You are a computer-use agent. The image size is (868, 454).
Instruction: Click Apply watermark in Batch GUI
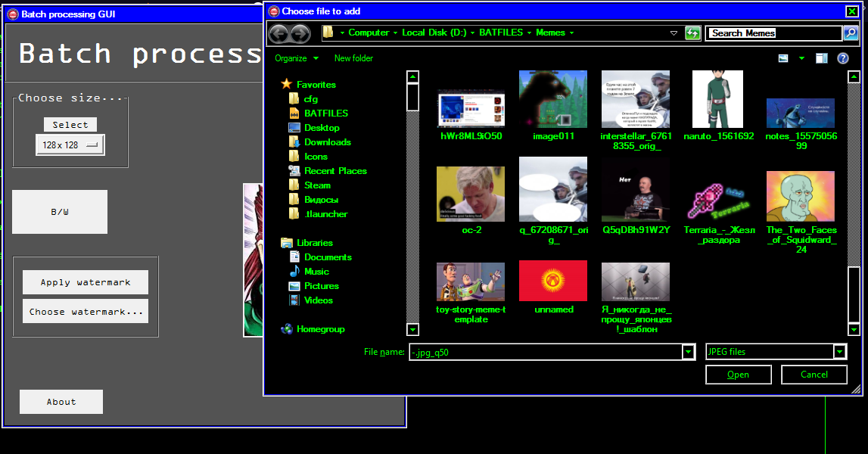click(86, 282)
